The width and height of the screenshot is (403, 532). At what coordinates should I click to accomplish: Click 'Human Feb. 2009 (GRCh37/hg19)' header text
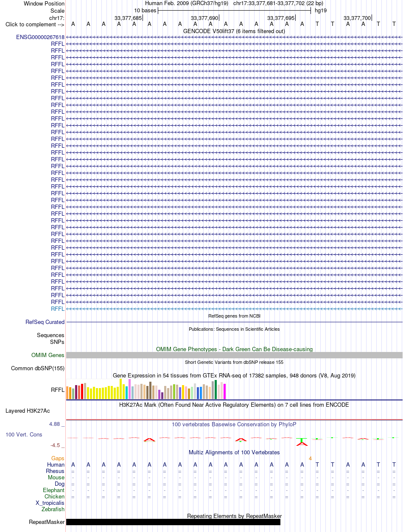click(187, 3)
